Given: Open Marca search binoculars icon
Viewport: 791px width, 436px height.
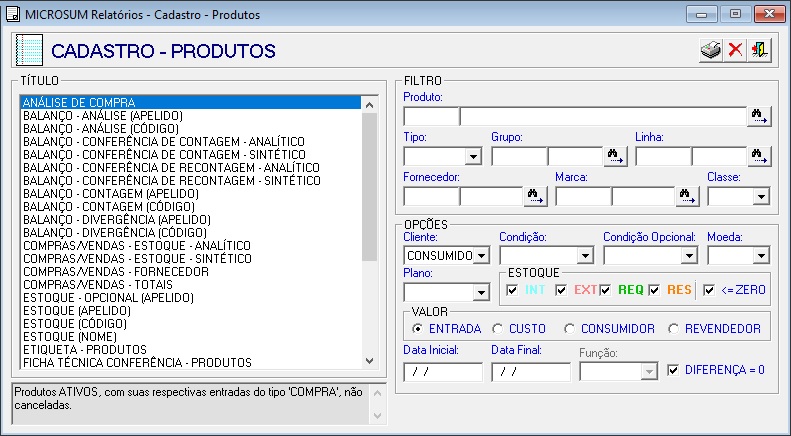Looking at the screenshot, I should click(687, 196).
